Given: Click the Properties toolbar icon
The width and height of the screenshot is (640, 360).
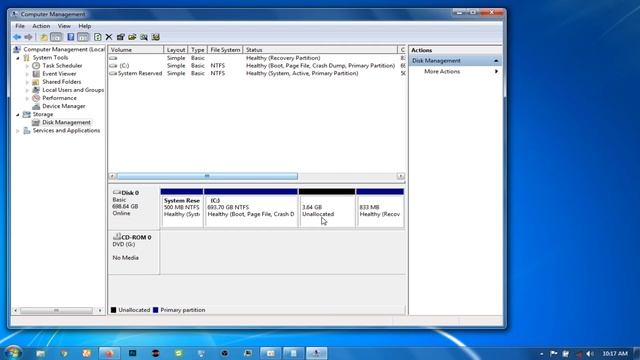Looking at the screenshot, I should pyautogui.click(x=120, y=37).
